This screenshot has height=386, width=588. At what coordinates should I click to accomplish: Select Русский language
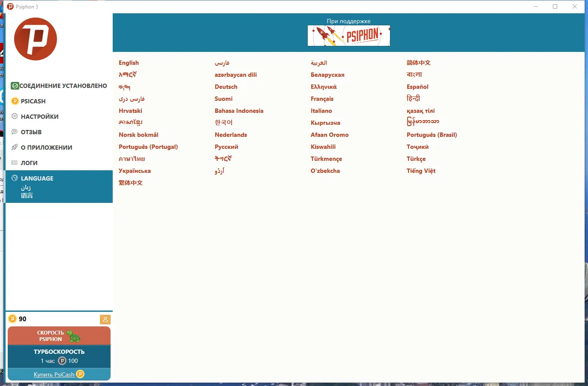tap(226, 147)
